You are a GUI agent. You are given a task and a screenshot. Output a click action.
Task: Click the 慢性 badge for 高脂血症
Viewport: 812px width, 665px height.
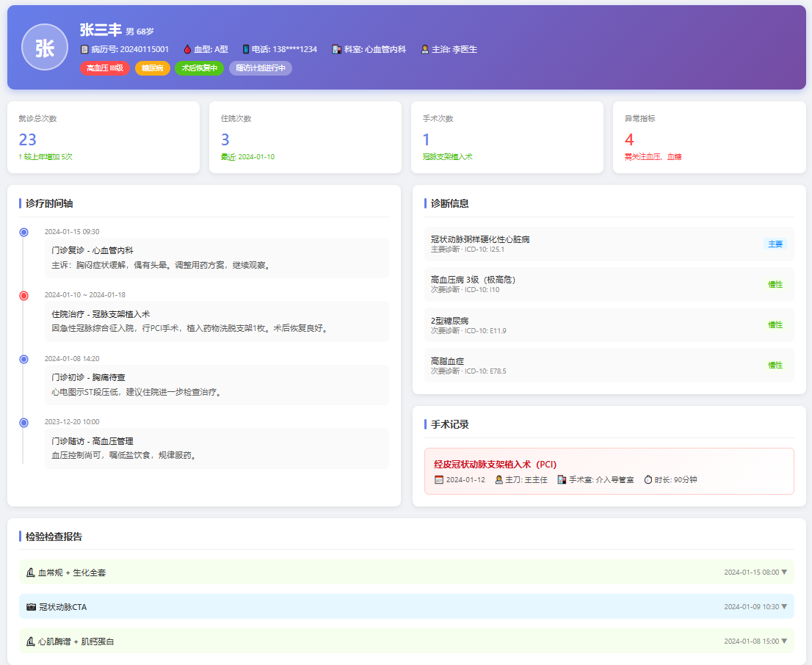775,365
